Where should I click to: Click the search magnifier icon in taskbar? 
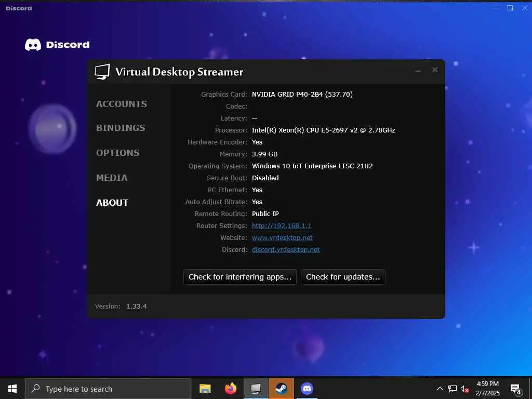36,389
